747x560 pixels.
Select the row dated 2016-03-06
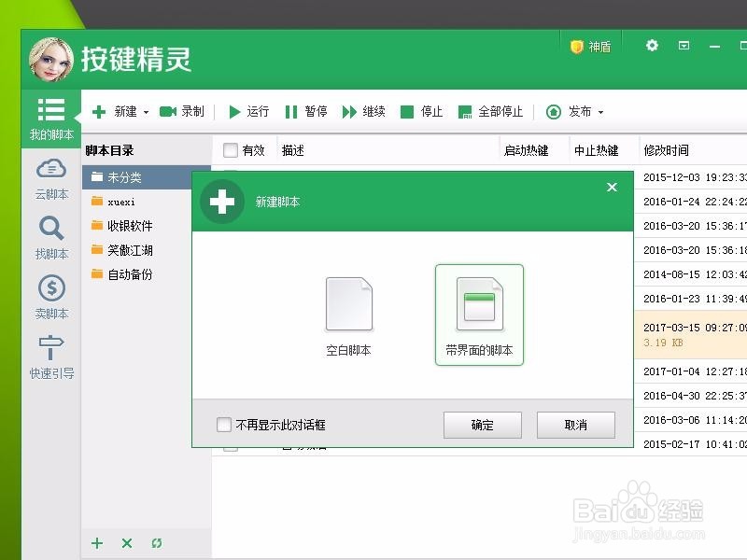click(x=690, y=420)
